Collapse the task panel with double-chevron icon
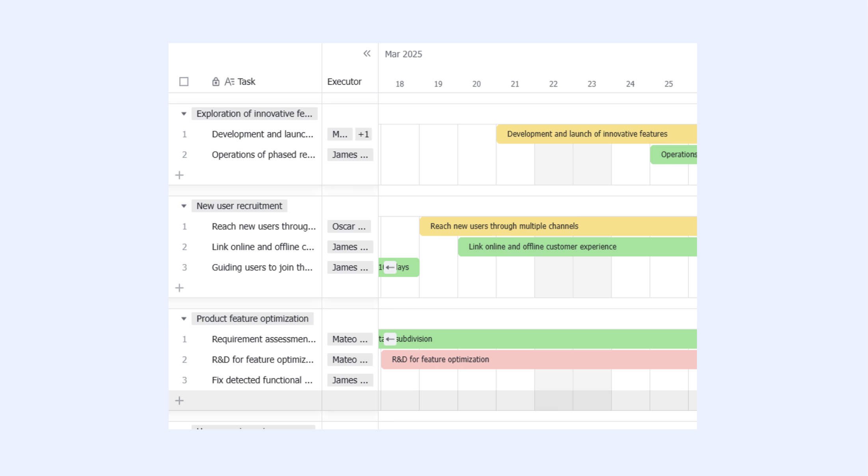Viewport: 868px width, 476px height. click(367, 54)
